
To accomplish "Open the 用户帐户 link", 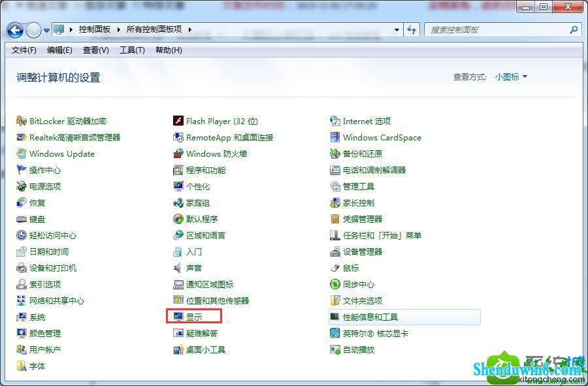I will click(x=45, y=349).
